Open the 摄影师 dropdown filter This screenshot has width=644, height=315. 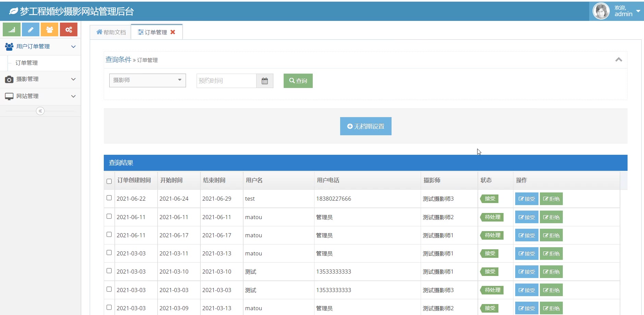(x=147, y=80)
